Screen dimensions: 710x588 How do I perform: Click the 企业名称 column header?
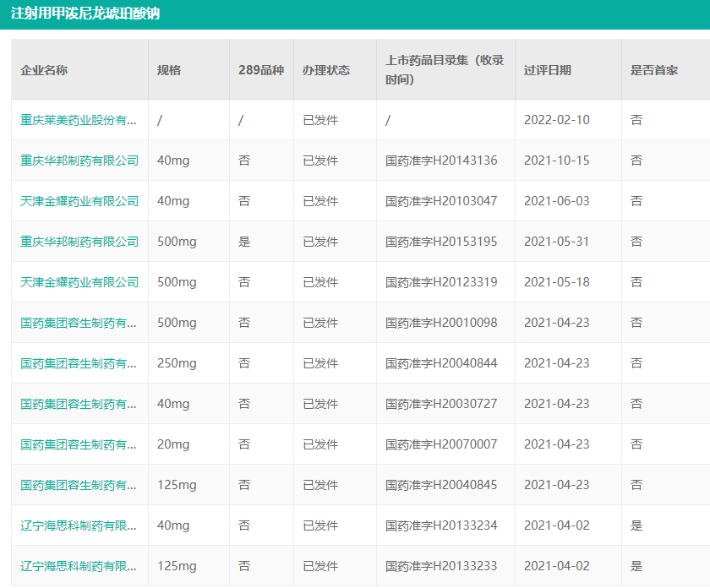pyautogui.click(x=44, y=70)
